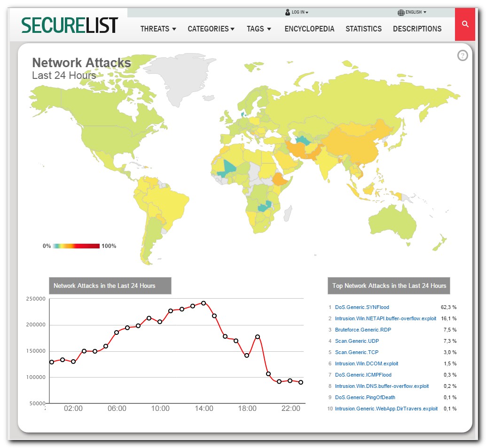
Task: Click the SECURELIST logo
Action: 70,25
